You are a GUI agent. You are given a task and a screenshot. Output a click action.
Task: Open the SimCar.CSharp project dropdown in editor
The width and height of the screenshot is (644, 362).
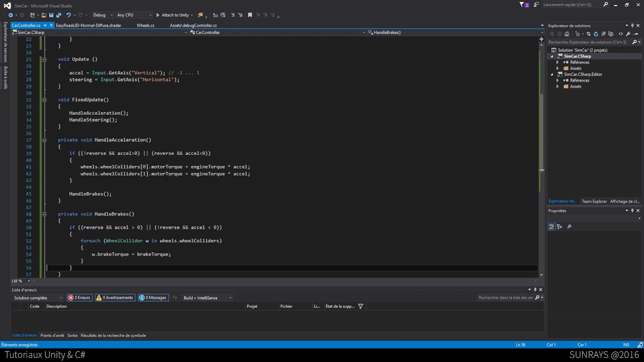click(99, 32)
